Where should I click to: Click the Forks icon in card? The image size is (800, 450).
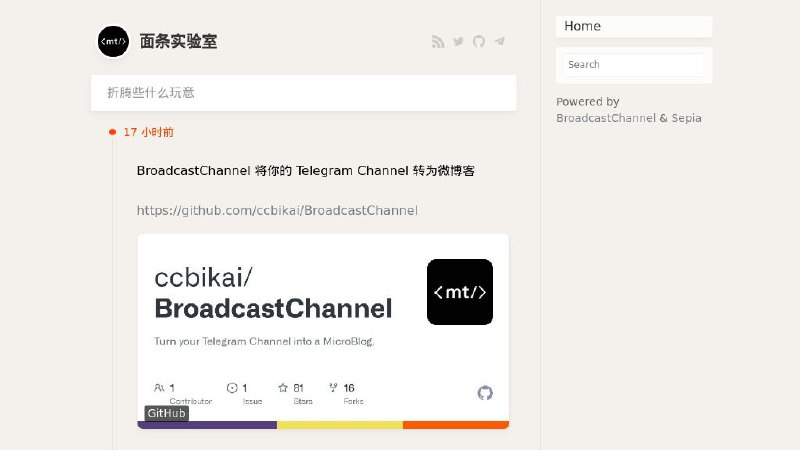click(x=333, y=388)
